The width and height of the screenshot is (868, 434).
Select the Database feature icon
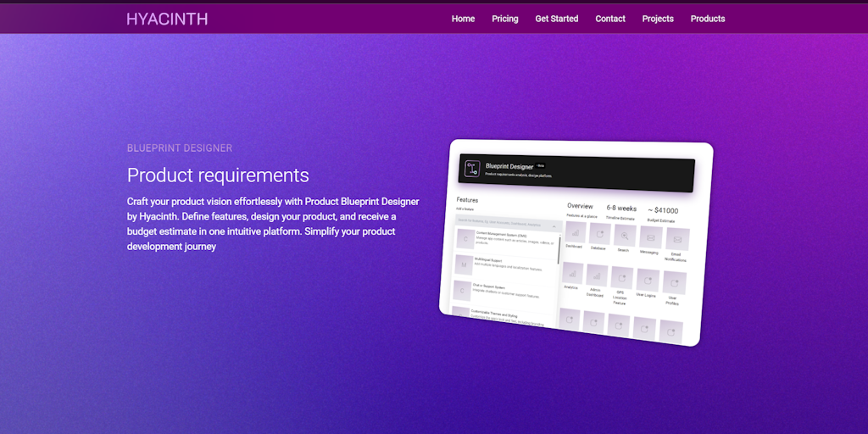tap(600, 234)
